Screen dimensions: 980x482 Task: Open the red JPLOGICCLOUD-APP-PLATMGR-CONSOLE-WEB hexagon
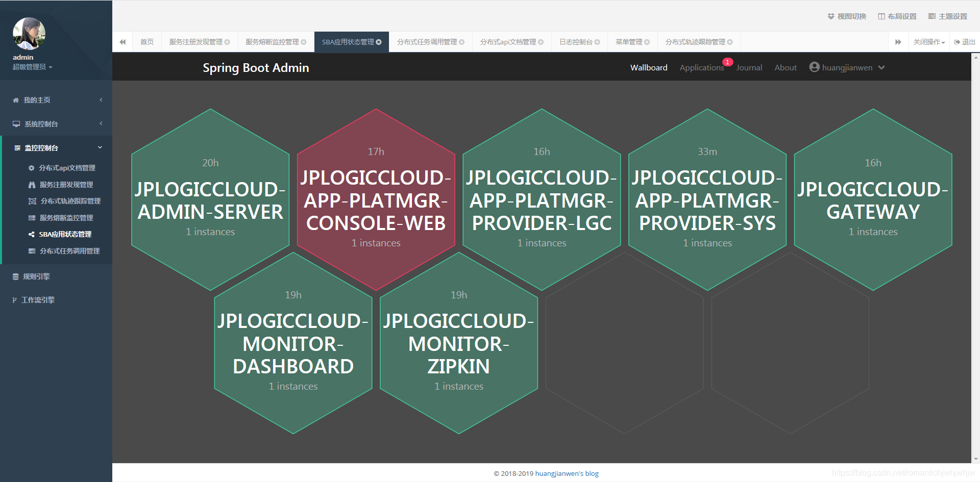click(x=376, y=199)
